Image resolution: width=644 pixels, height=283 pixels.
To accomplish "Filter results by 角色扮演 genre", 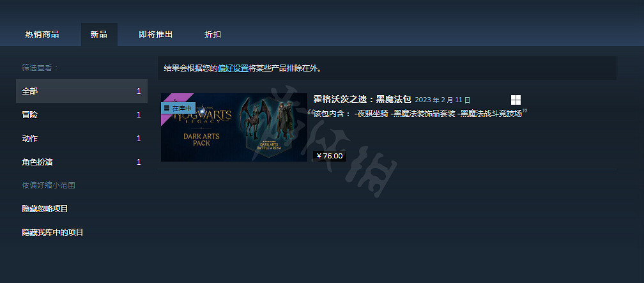I will coord(82,162).
